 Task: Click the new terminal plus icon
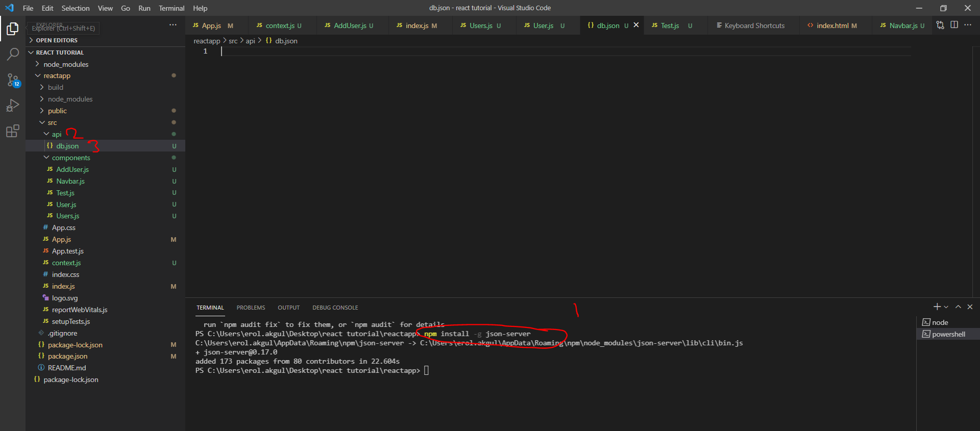coord(937,307)
